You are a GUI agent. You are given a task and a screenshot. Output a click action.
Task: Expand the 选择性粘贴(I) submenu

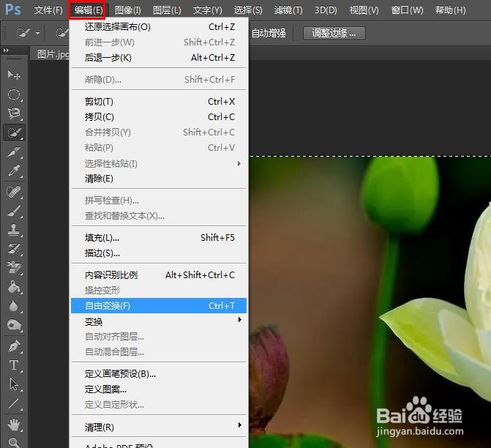(x=239, y=163)
